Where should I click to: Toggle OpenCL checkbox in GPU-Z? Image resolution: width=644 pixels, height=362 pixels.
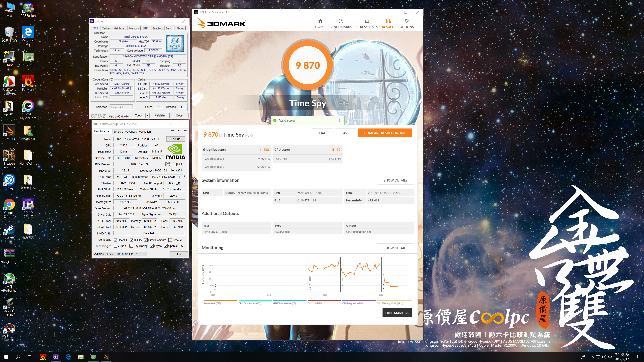click(x=115, y=240)
